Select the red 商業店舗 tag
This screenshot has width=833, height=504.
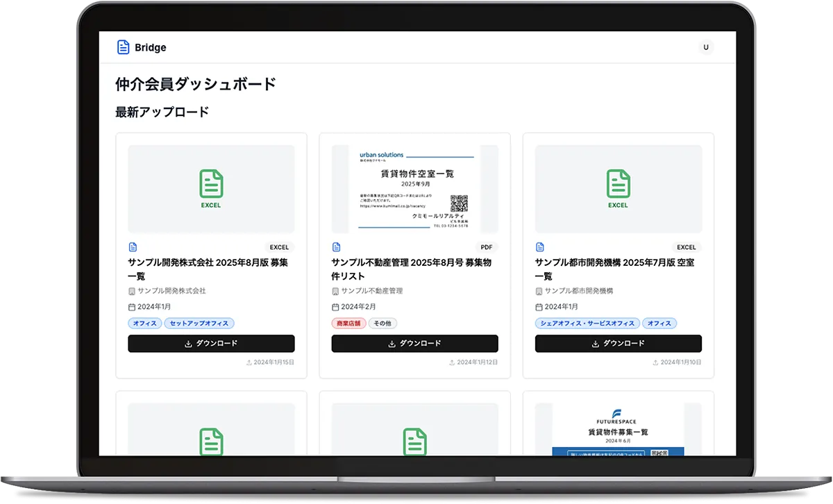click(348, 324)
